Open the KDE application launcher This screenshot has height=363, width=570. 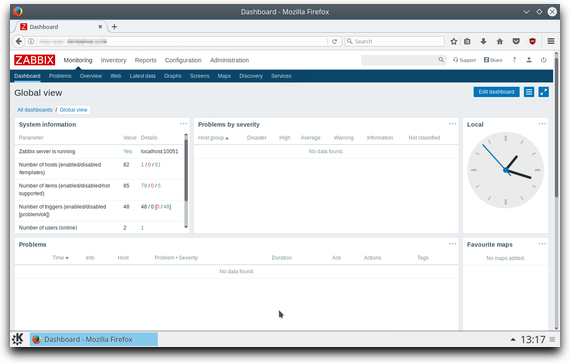coord(17,339)
